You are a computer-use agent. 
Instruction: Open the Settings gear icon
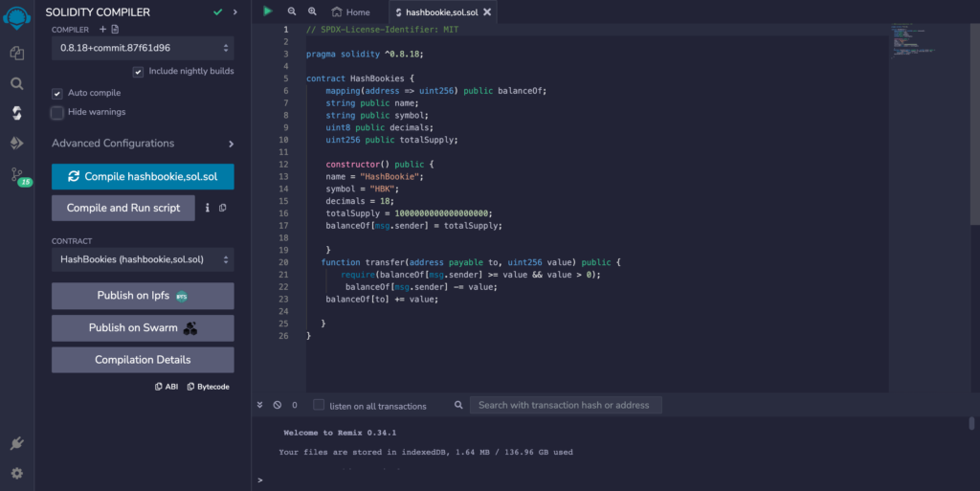[x=17, y=473]
